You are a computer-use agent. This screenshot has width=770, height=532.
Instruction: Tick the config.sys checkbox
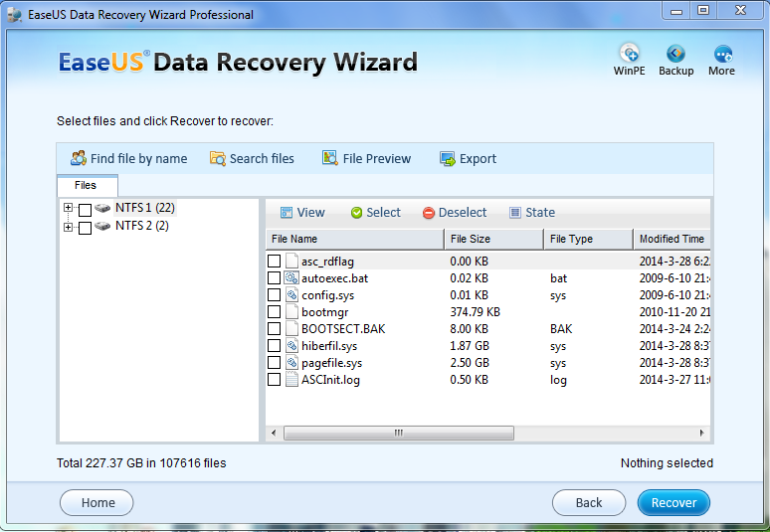274,295
